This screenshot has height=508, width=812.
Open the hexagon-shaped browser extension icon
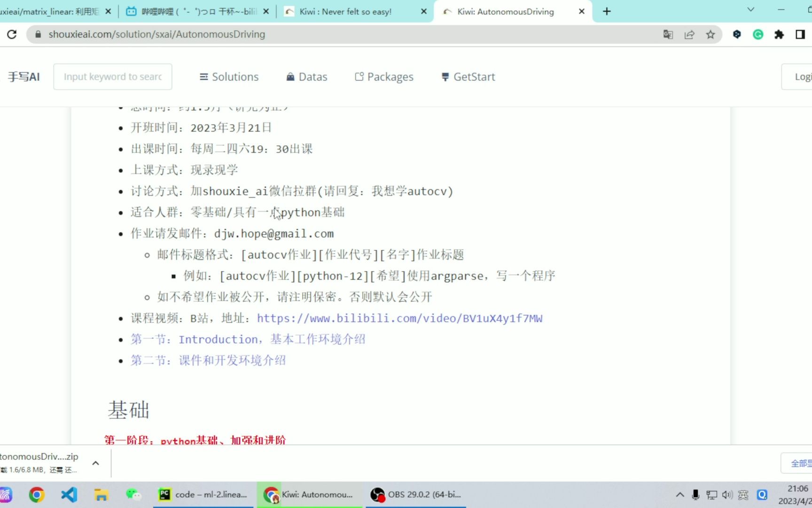pos(737,34)
